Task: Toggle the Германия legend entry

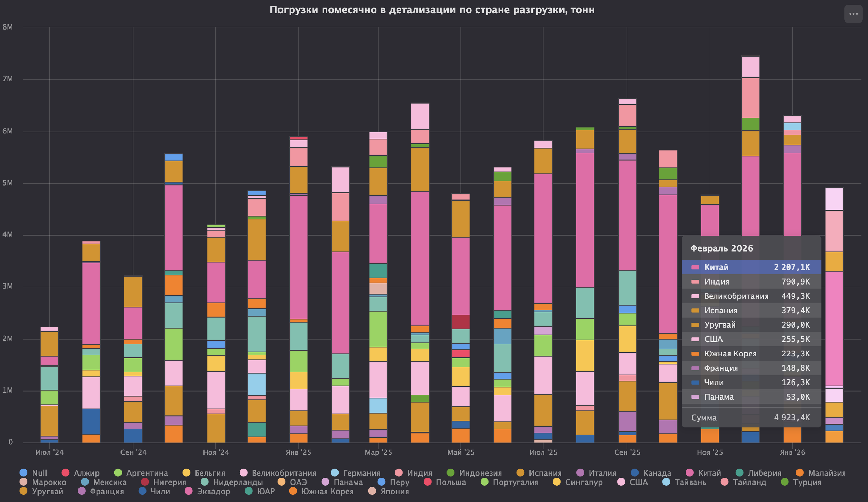Action: 361,473
